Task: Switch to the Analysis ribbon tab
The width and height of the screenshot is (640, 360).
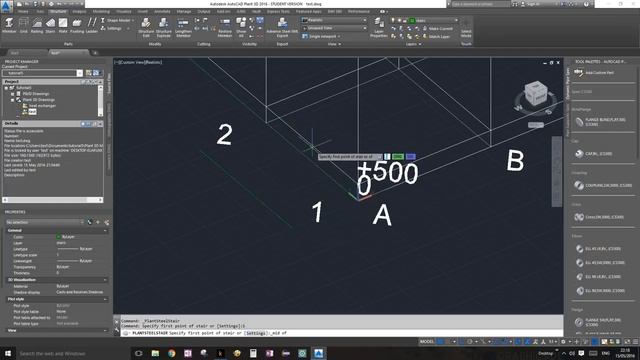Action: [79, 11]
